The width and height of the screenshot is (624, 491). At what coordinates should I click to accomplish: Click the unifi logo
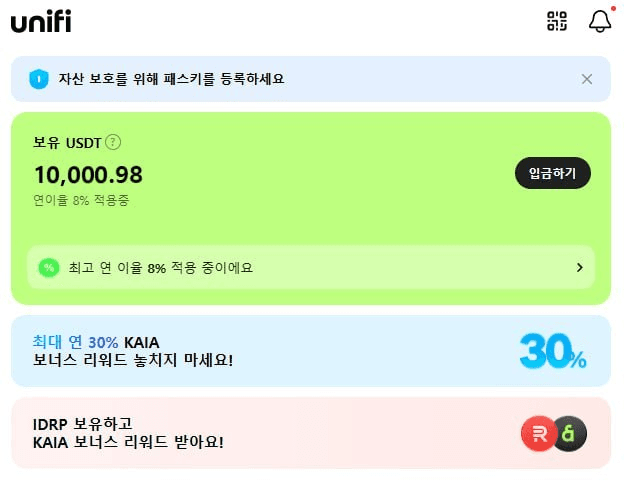coord(41,21)
